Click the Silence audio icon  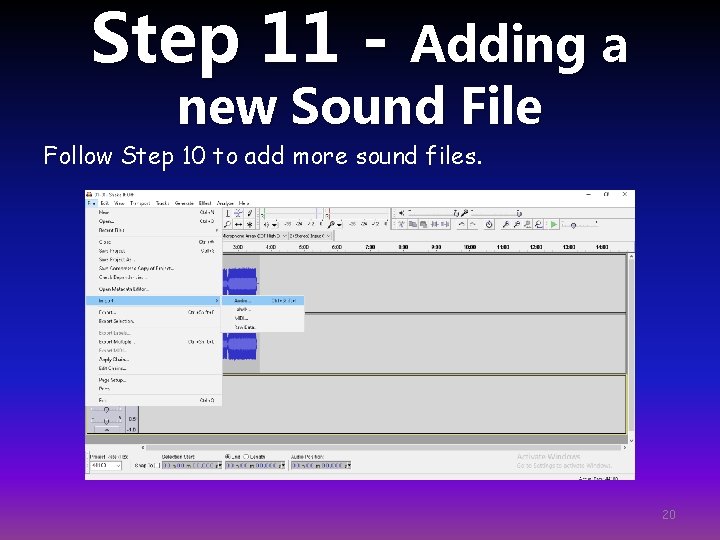445,224
